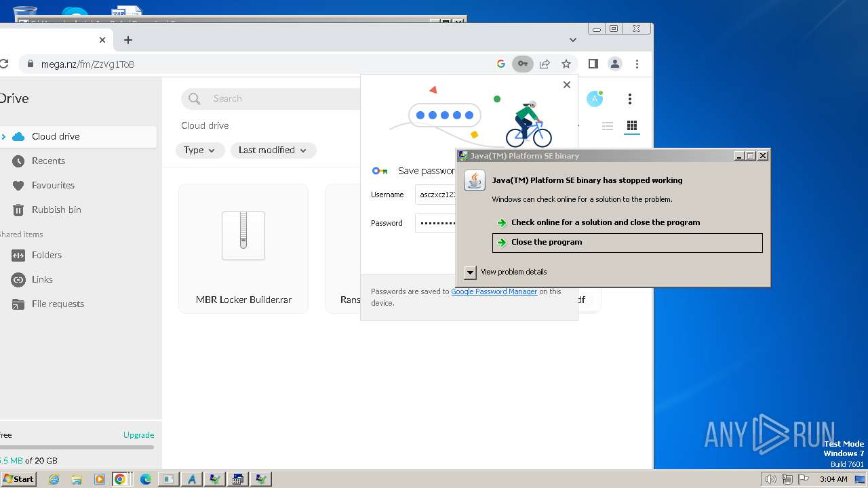Image resolution: width=868 pixels, height=488 pixels.
Task: Open the Last modified filter dropdown
Action: 273,150
